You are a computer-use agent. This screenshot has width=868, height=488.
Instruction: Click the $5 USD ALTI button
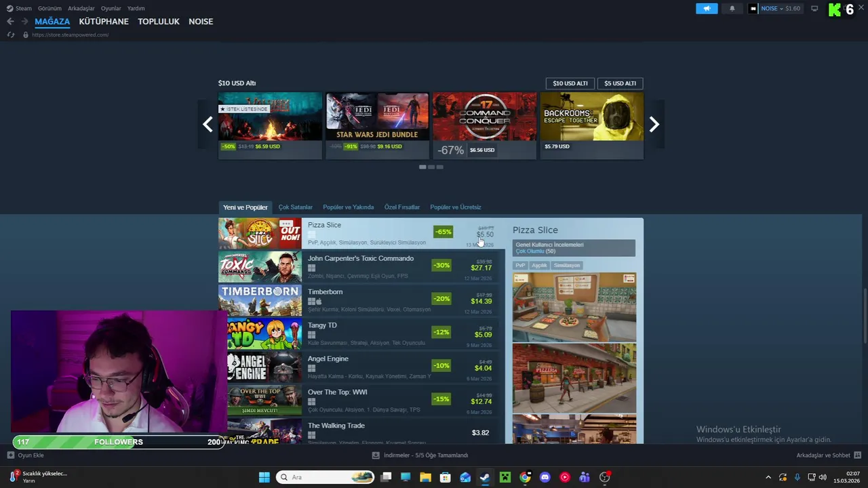pos(620,83)
